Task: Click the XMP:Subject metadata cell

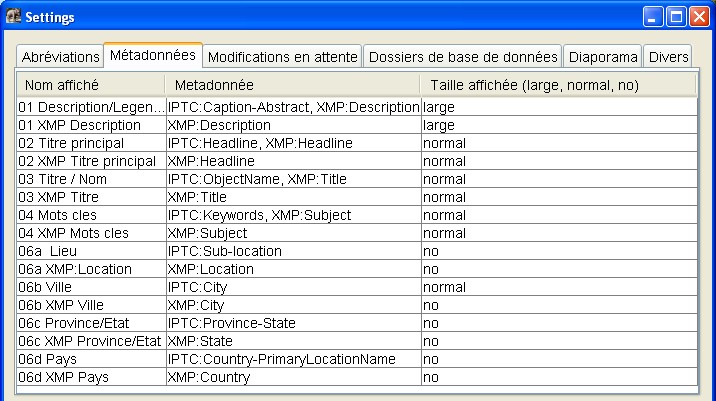Action: click(x=294, y=233)
